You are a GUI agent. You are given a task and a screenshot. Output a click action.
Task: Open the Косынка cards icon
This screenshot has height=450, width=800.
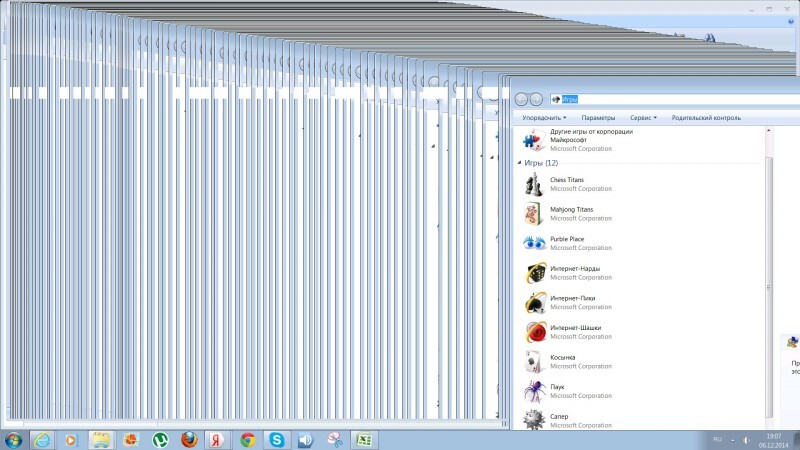(x=534, y=362)
